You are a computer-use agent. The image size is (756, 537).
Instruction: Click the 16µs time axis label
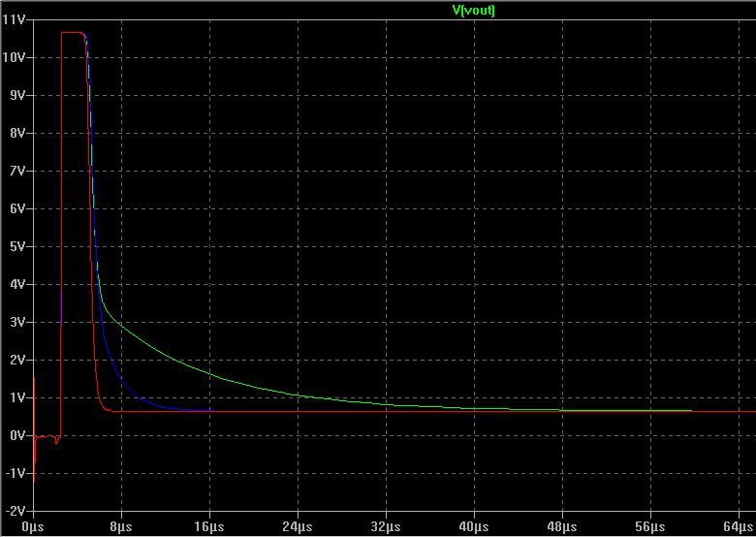209,526
